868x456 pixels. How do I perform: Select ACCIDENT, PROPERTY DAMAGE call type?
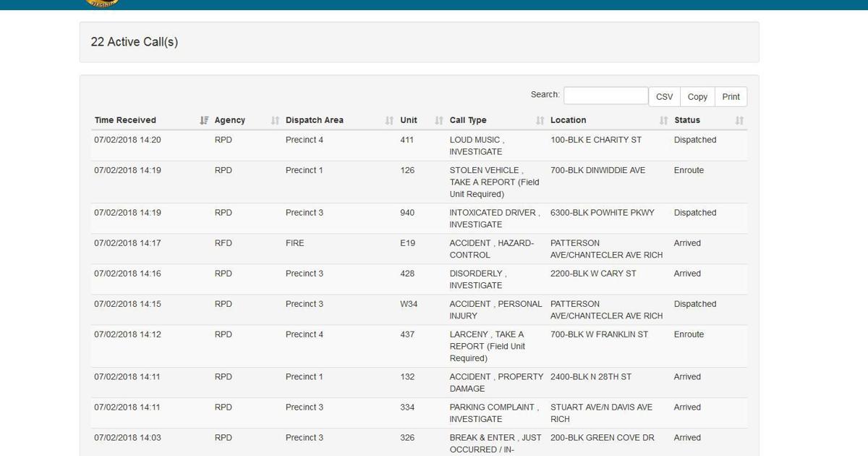coord(496,382)
